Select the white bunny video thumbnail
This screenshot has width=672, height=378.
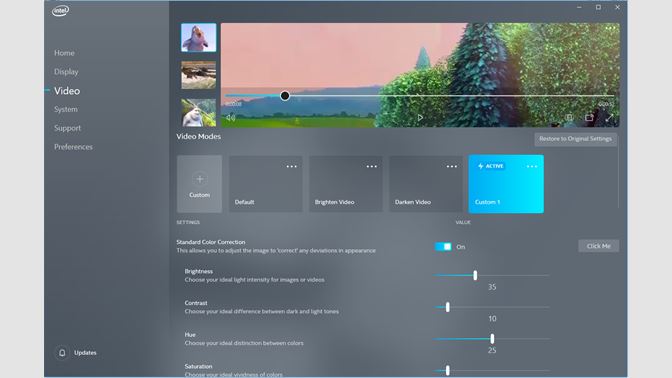[198, 112]
